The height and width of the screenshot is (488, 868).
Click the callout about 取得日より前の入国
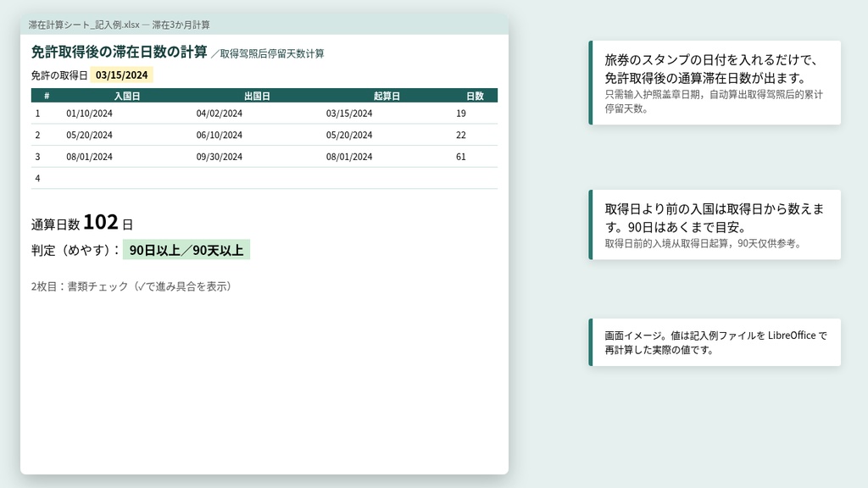pos(715,225)
